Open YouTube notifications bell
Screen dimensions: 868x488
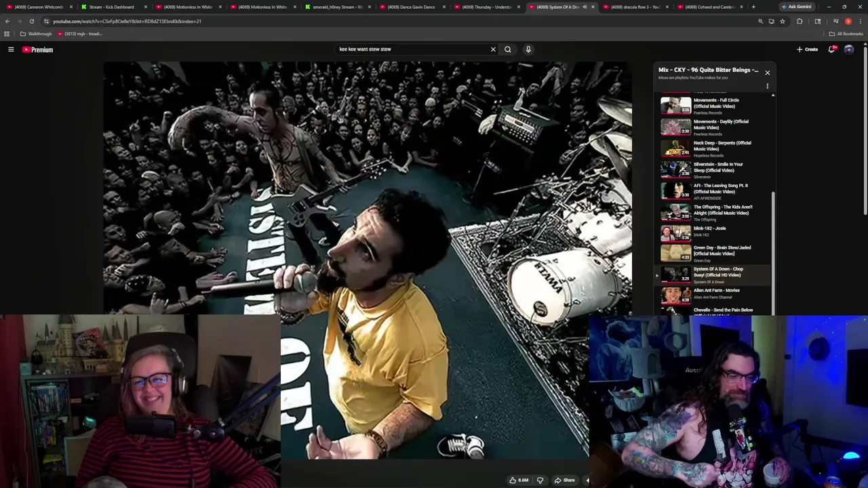pyautogui.click(x=831, y=49)
